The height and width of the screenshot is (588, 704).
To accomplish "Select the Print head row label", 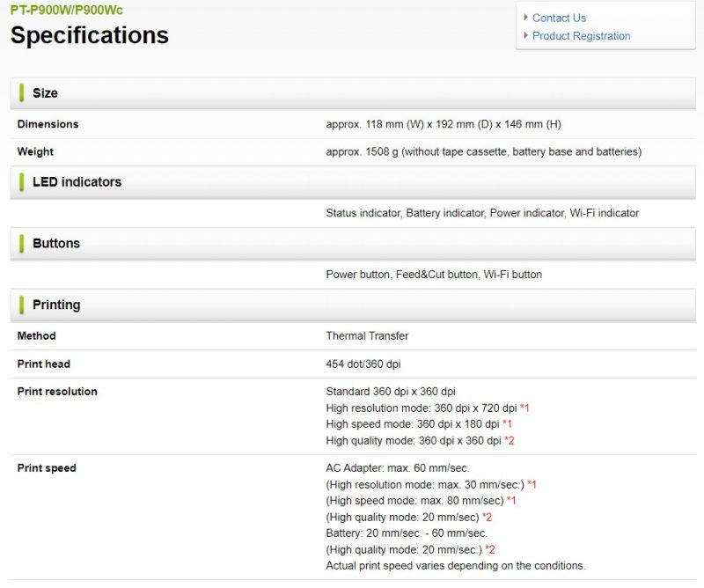I will click(43, 364).
